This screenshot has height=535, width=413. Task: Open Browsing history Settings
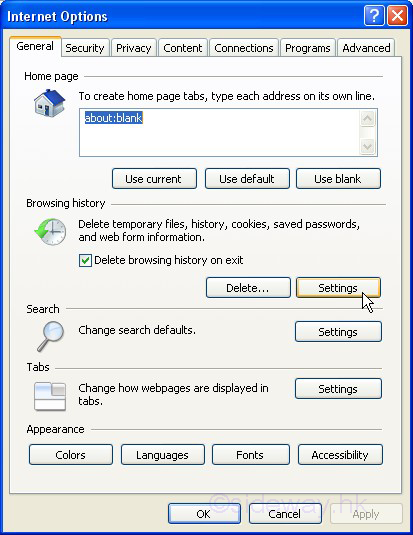(x=338, y=288)
